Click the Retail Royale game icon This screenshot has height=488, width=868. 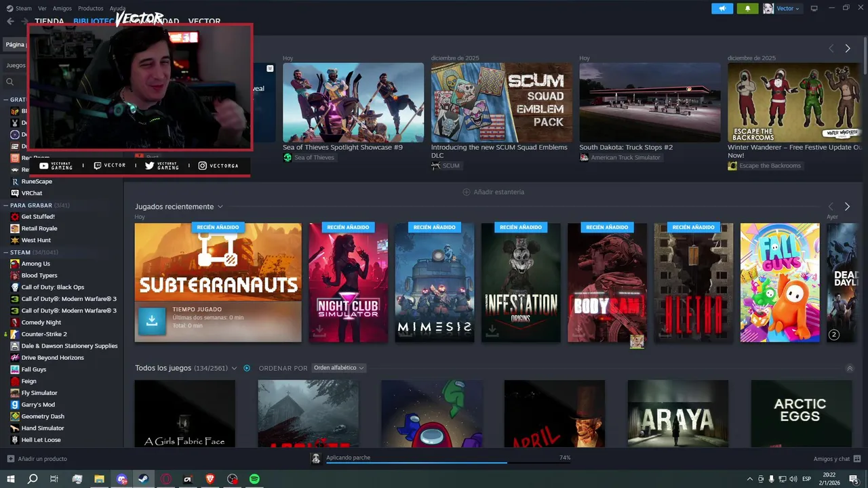[x=15, y=228]
